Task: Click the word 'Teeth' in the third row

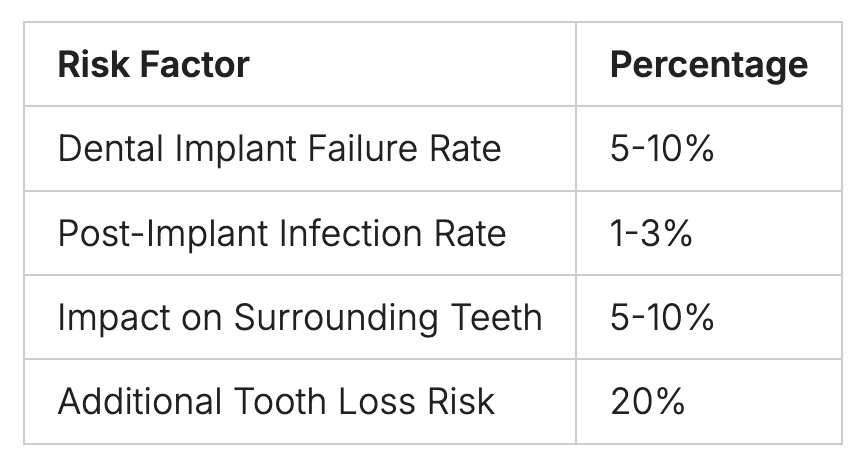Action: click(x=495, y=318)
